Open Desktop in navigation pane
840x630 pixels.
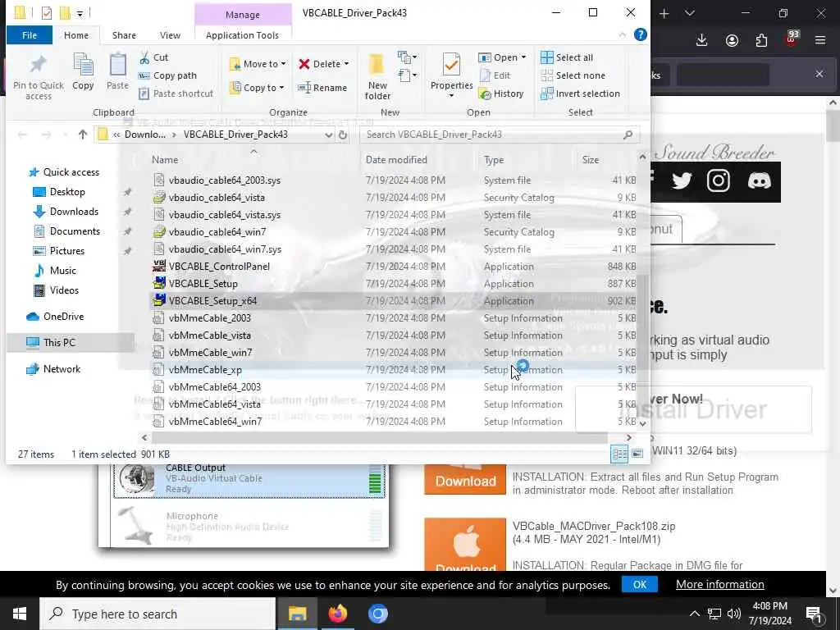click(59, 192)
